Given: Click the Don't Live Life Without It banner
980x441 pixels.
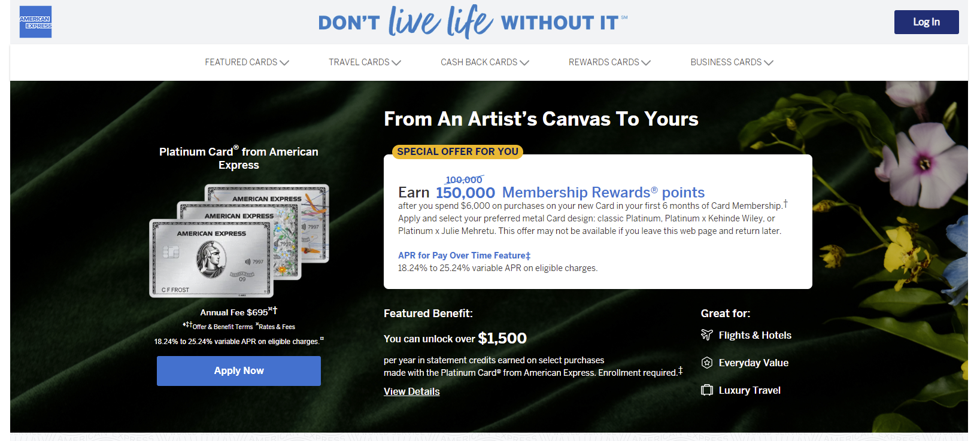Looking at the screenshot, I should coord(472,22).
